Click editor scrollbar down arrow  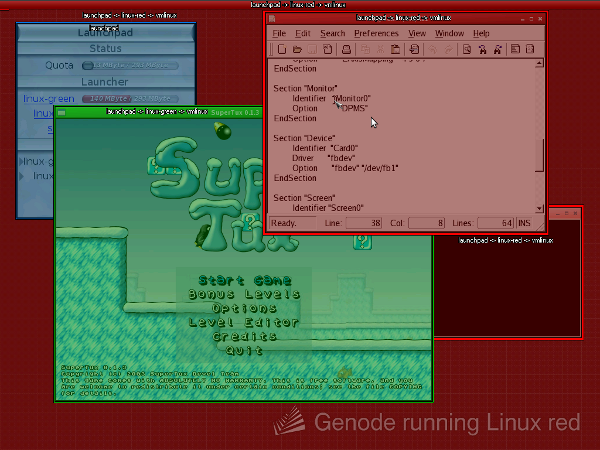539,209
